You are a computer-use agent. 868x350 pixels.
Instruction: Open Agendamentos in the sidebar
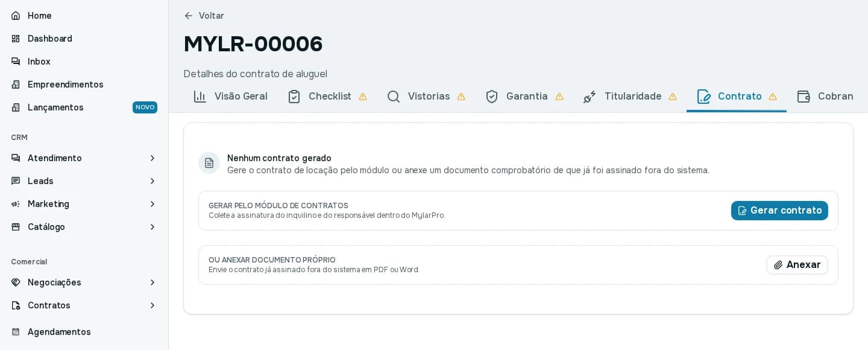point(84,332)
